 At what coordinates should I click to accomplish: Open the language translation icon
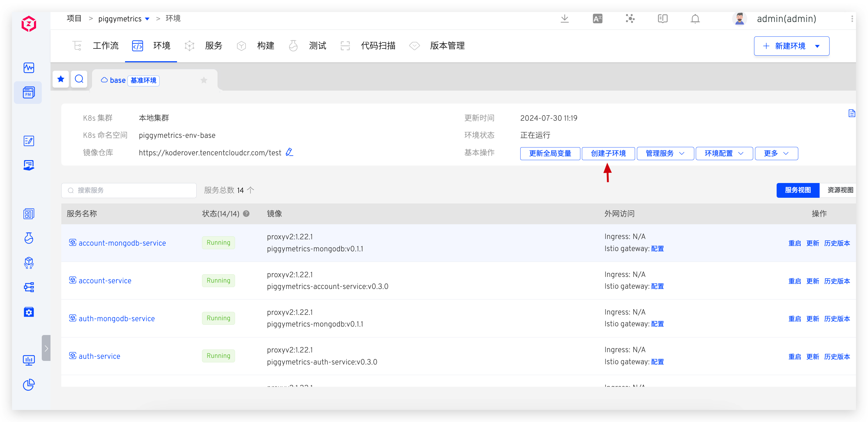(598, 19)
